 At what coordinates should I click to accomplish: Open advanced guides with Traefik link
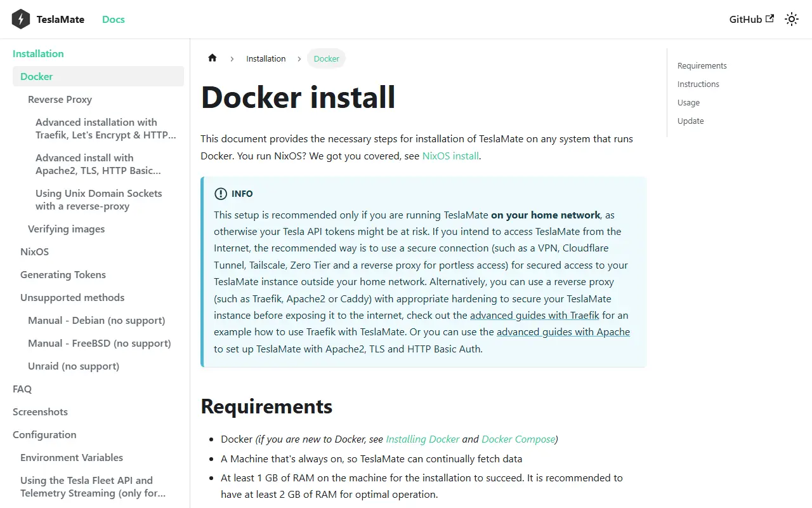coord(535,315)
